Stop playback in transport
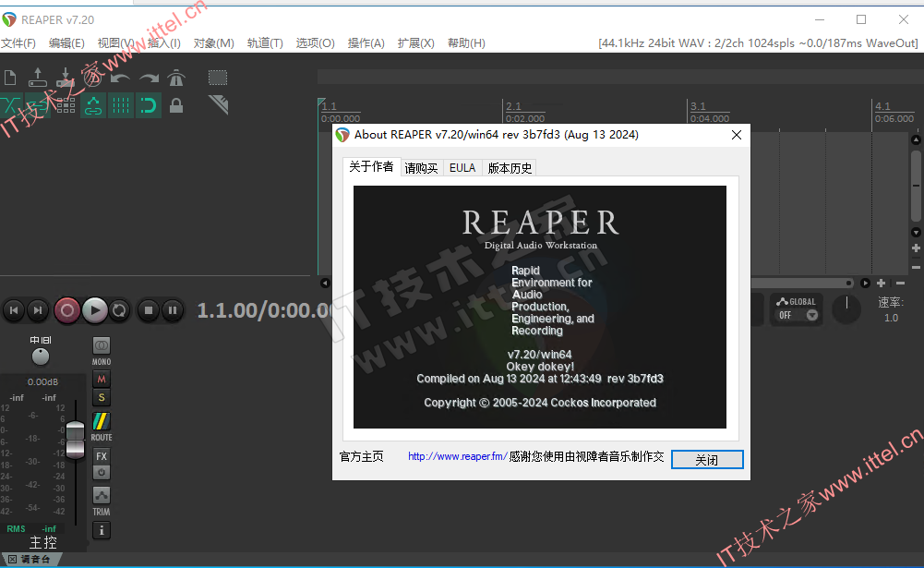This screenshot has width=924, height=568. click(x=149, y=310)
